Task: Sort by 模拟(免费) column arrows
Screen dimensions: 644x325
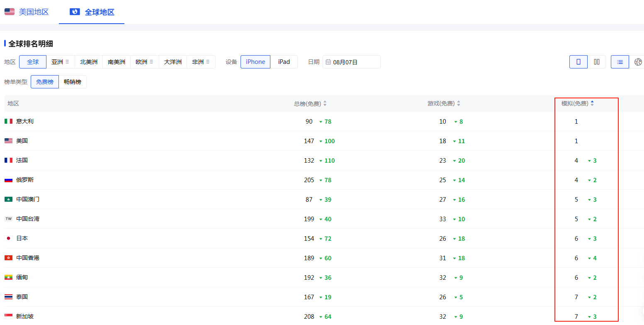Action: [592, 103]
